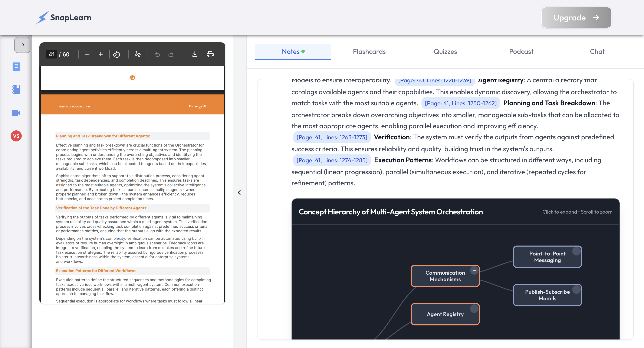Screen dimensions: 644x348
Task: Open the notebook sidebar icon
Action: (x=16, y=90)
